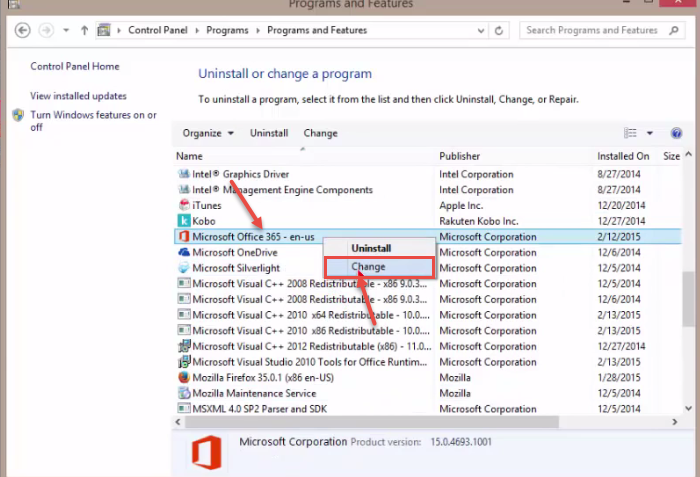The image size is (700, 477).
Task: Click the iTunes icon
Action: pyautogui.click(x=184, y=205)
